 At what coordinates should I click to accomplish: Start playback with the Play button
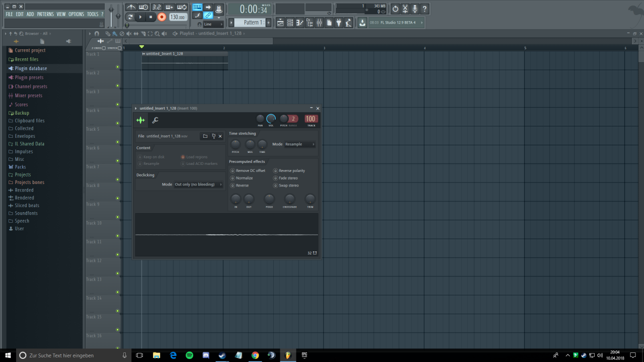point(140,17)
